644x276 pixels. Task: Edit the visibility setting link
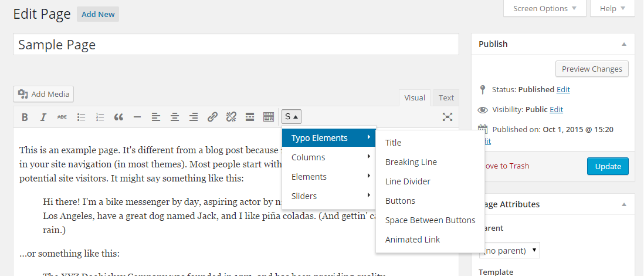point(556,109)
